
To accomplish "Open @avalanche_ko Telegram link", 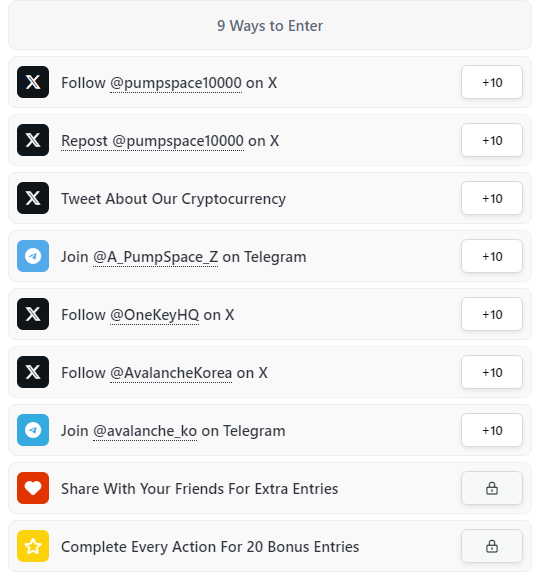I will coord(145,431).
